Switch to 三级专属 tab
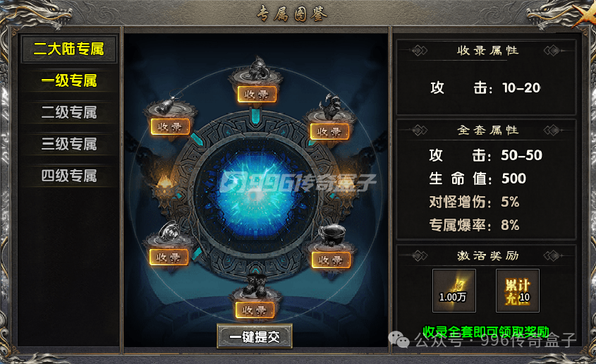 tap(69, 144)
